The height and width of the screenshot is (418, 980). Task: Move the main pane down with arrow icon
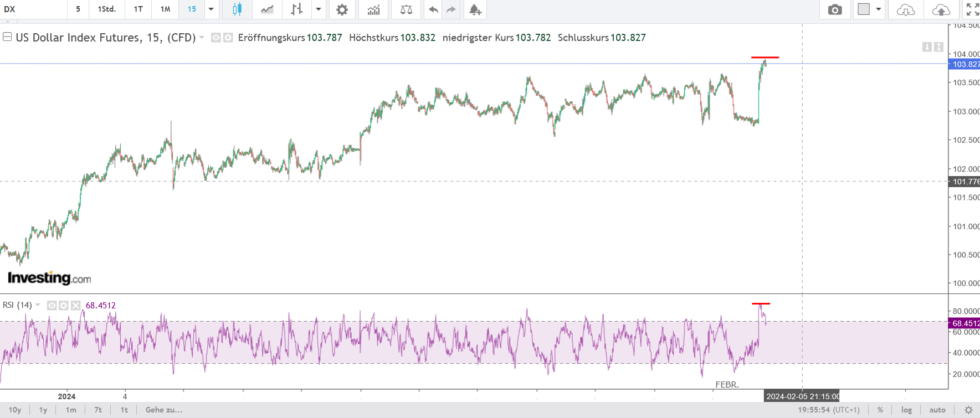pos(927,47)
